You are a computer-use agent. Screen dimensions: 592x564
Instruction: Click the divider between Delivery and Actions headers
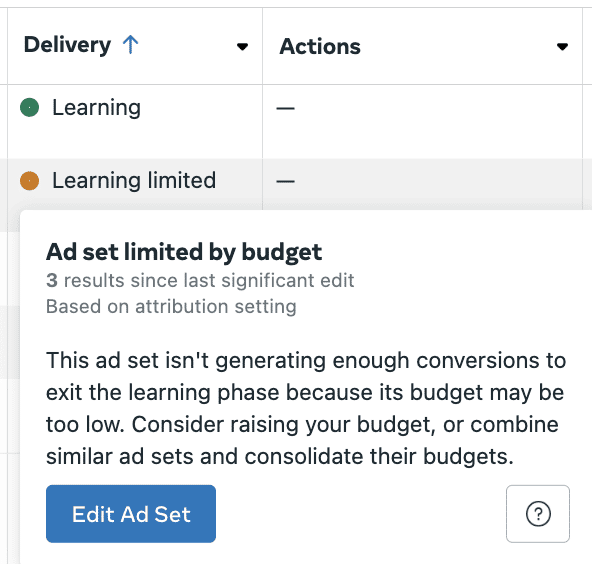(x=262, y=46)
